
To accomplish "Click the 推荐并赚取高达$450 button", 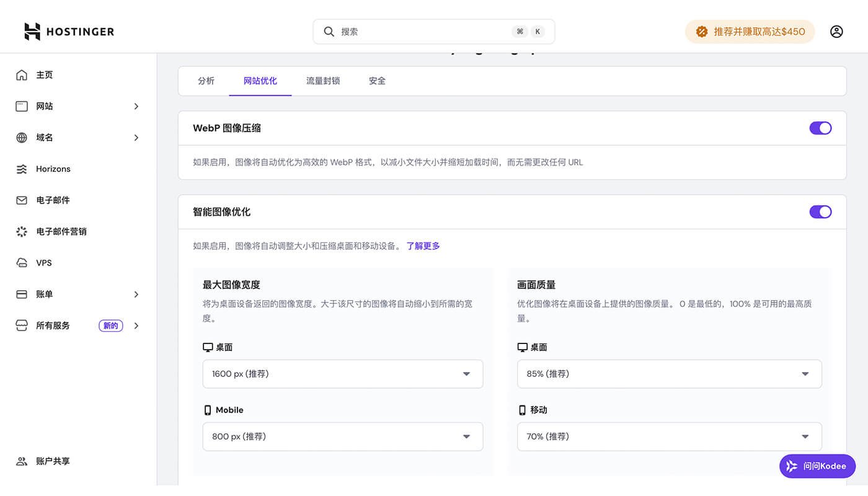I will 750,31.
